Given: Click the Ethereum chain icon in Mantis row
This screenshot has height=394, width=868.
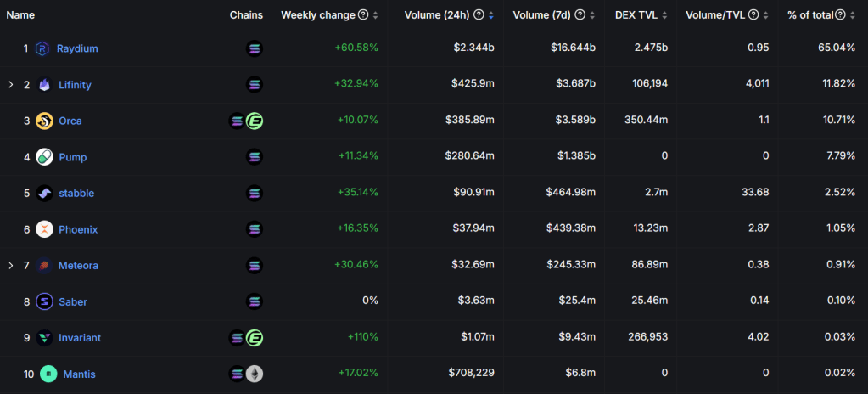Looking at the screenshot, I should pyautogui.click(x=255, y=374).
